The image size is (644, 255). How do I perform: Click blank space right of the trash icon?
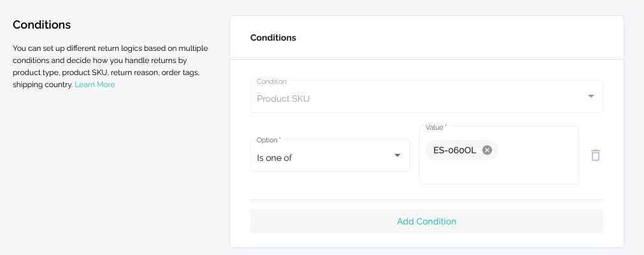point(612,155)
